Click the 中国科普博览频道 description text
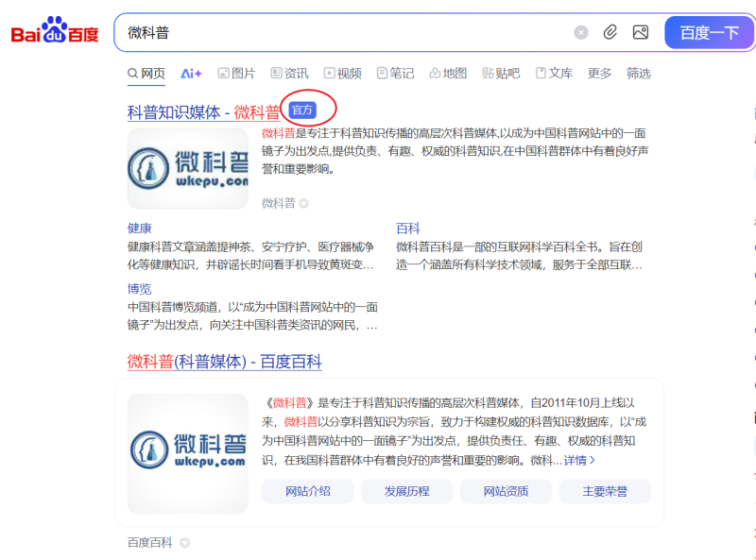The height and width of the screenshot is (560, 756). point(252,316)
